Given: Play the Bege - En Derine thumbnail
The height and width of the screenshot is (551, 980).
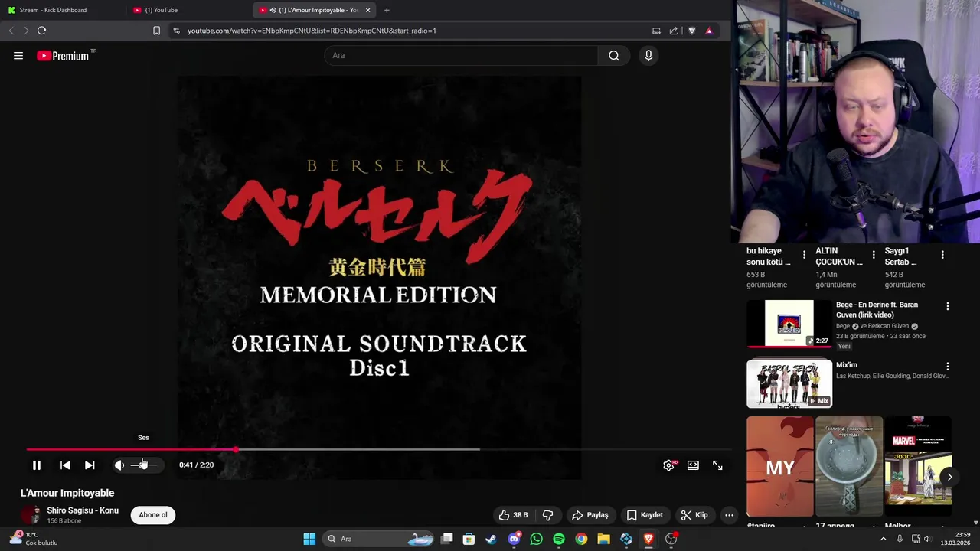Looking at the screenshot, I should point(789,324).
